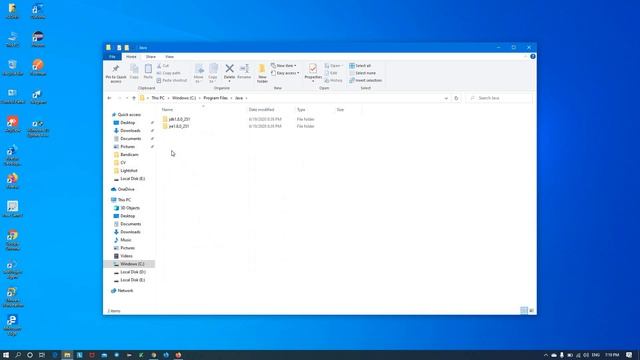Click Paste shortcut in the ribbon
Viewport: 640px width, 360px height.
[x=172, y=80]
